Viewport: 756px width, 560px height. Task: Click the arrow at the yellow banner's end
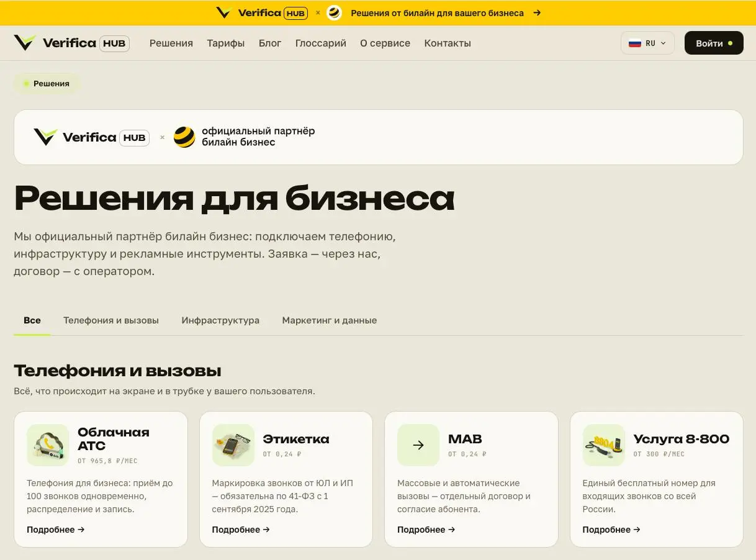coord(537,12)
